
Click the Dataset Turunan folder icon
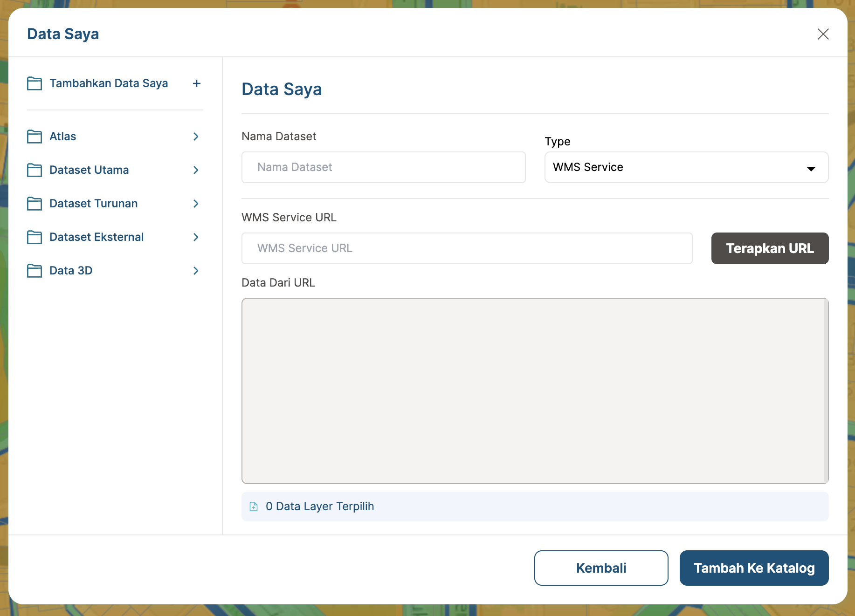coord(34,204)
